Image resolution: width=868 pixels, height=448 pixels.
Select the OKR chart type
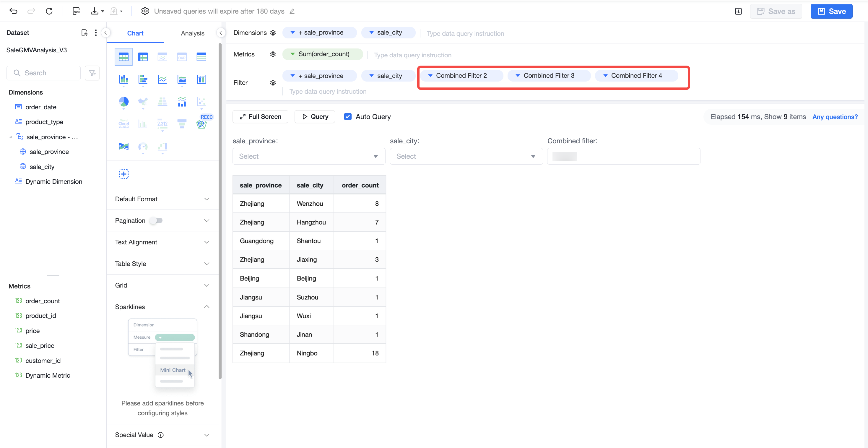coord(182,57)
